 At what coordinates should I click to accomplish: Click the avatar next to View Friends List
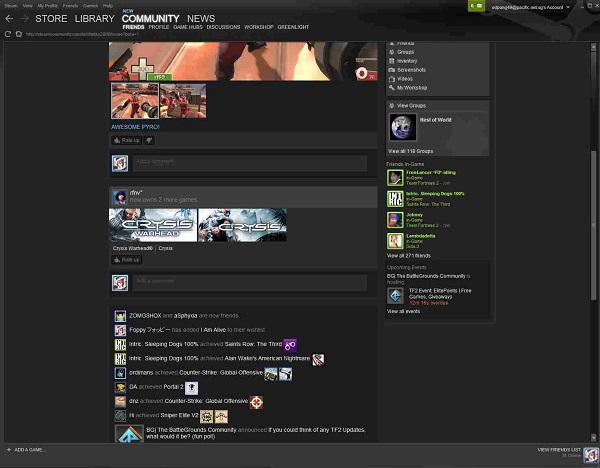coord(591,455)
